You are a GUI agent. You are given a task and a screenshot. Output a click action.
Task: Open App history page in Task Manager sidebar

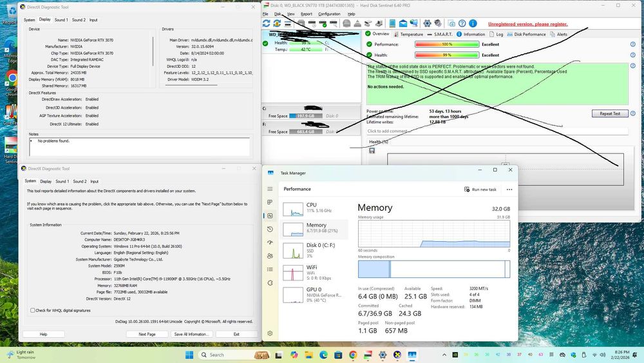pyautogui.click(x=270, y=229)
